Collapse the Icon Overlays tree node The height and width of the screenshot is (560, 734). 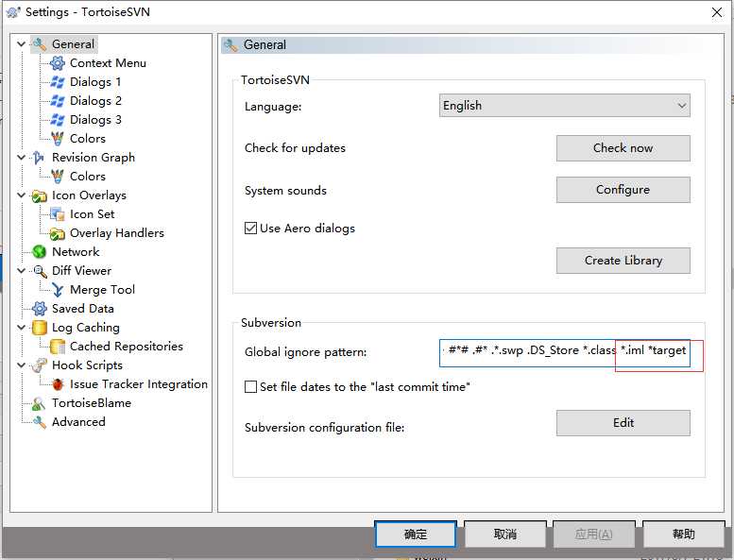pyautogui.click(x=21, y=195)
